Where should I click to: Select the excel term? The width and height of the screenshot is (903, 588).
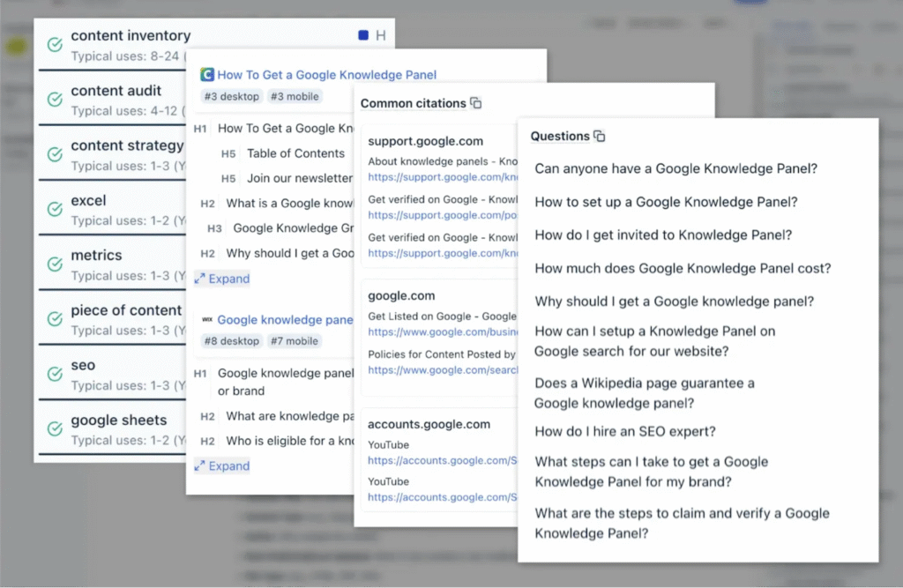(x=89, y=200)
